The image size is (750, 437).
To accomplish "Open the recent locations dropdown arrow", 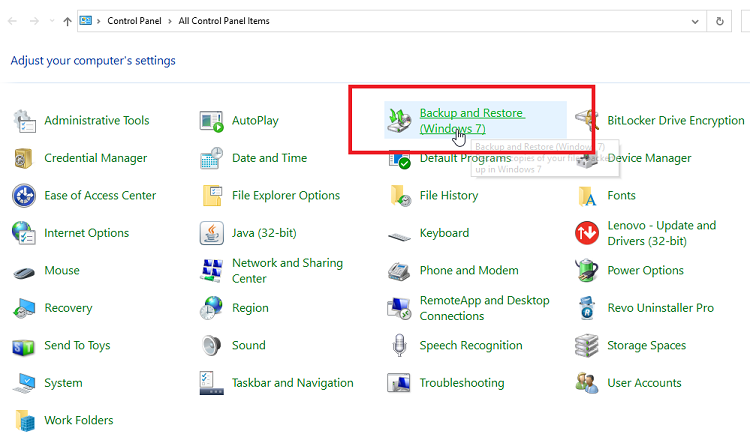I will 52,21.
